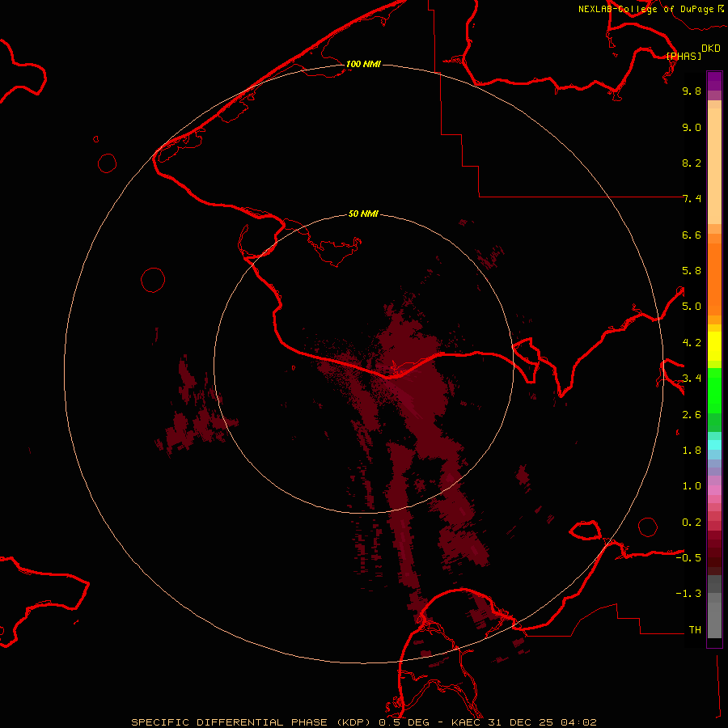The height and width of the screenshot is (728, 728).
Task: Click the 5.0 legend value
Action: 692,307
